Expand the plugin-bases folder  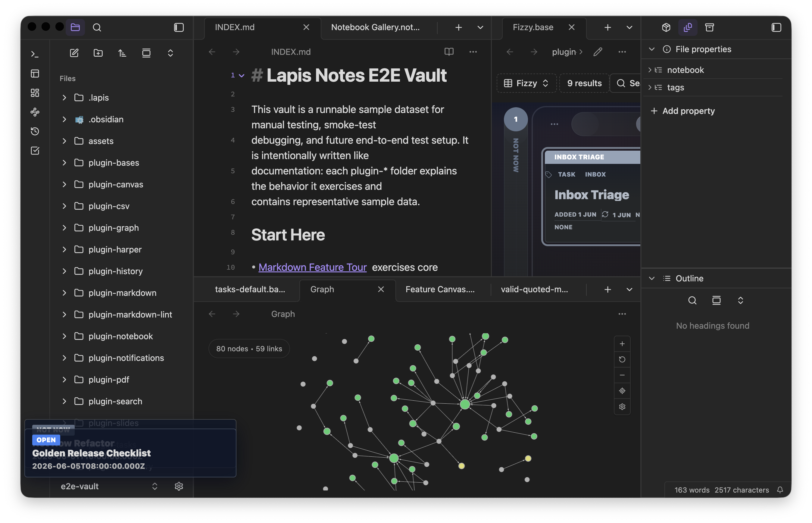pyautogui.click(x=64, y=163)
